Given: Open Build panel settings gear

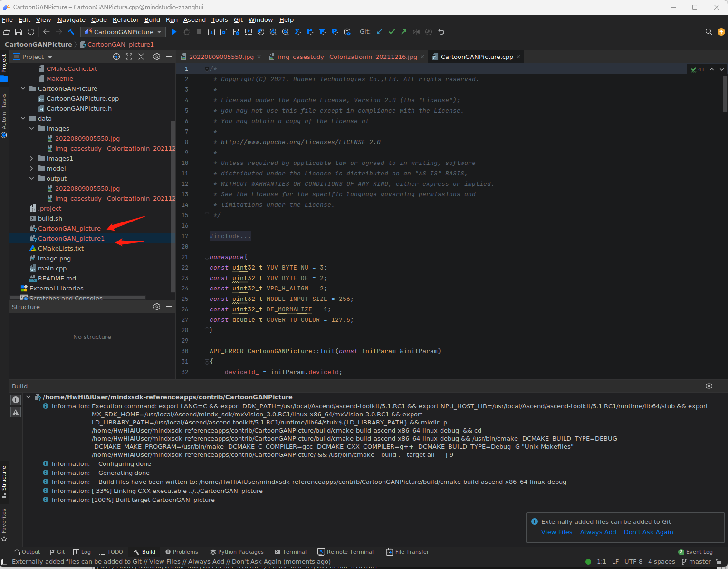Looking at the screenshot, I should tap(709, 386).
